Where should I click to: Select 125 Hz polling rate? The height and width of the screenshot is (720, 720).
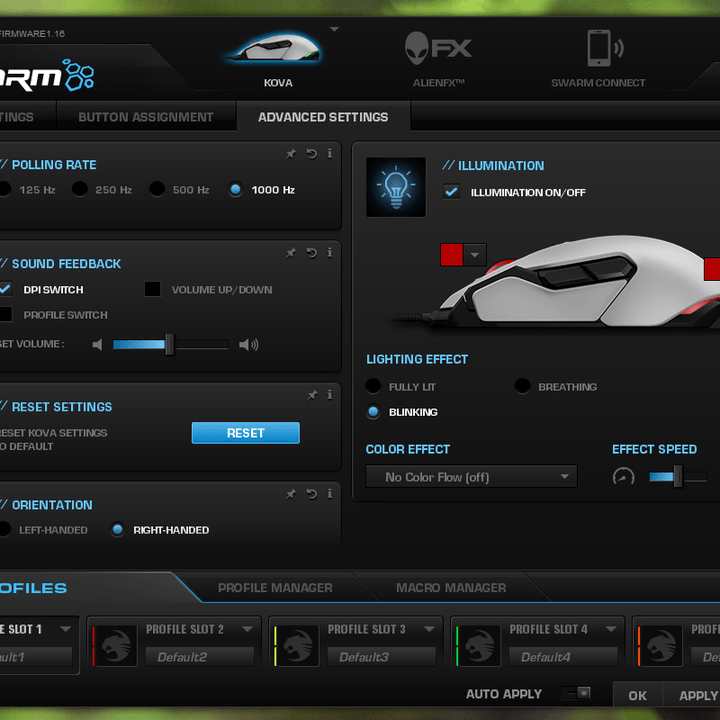5,189
